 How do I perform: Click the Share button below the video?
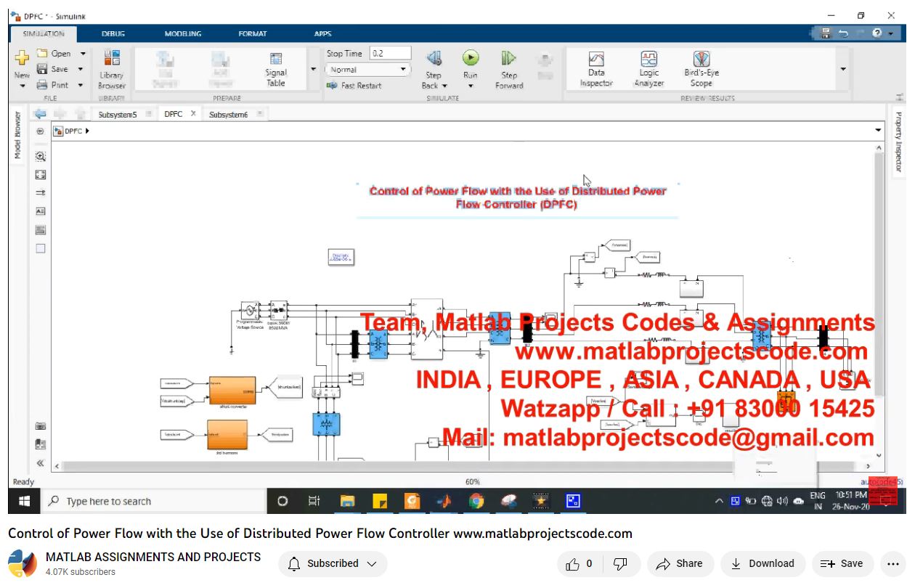680,563
